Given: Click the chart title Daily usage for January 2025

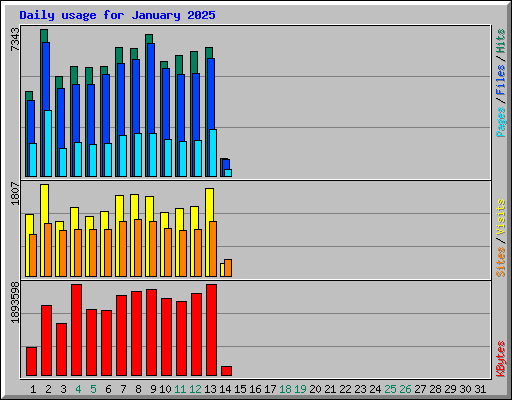Looking at the screenshot, I should [x=117, y=15].
